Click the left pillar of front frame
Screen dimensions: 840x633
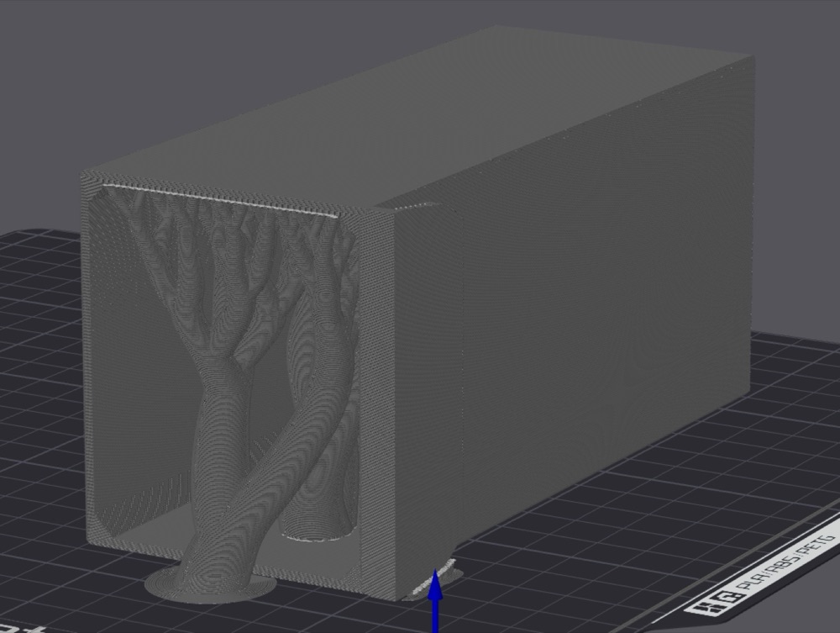pos(91,354)
